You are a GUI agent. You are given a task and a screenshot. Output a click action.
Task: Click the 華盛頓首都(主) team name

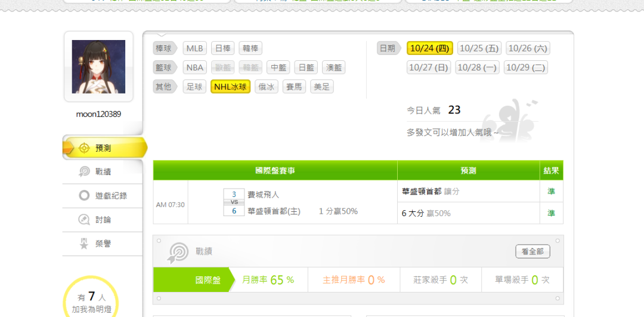click(x=274, y=211)
